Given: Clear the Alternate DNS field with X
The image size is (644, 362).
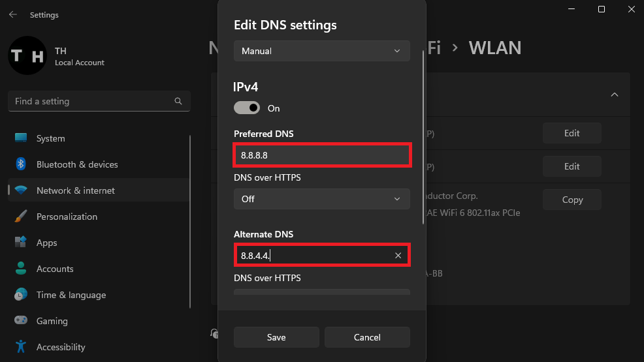Looking at the screenshot, I should pos(398,256).
